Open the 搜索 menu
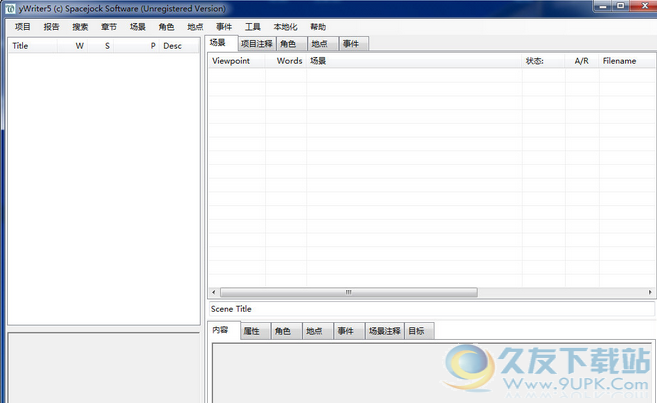 click(x=80, y=27)
